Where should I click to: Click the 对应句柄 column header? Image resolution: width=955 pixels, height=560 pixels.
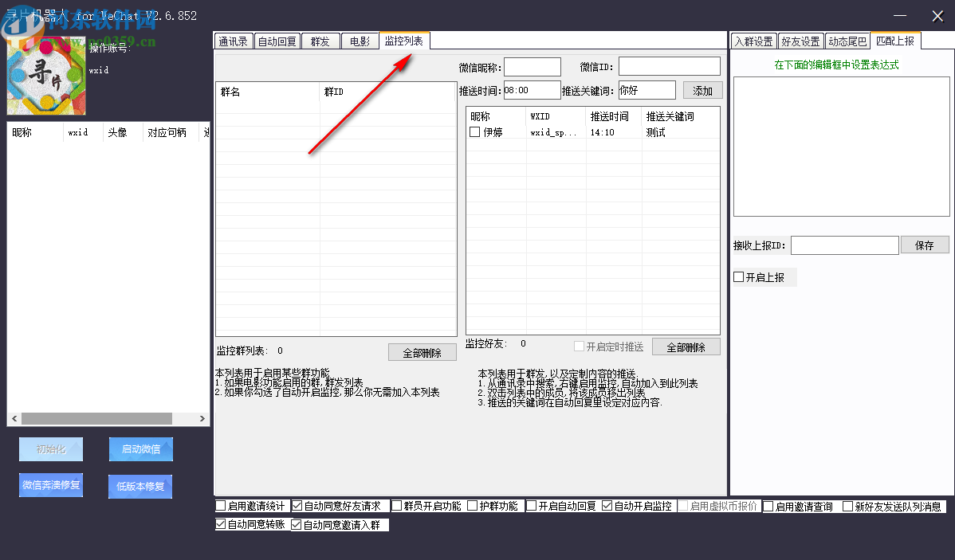(171, 133)
